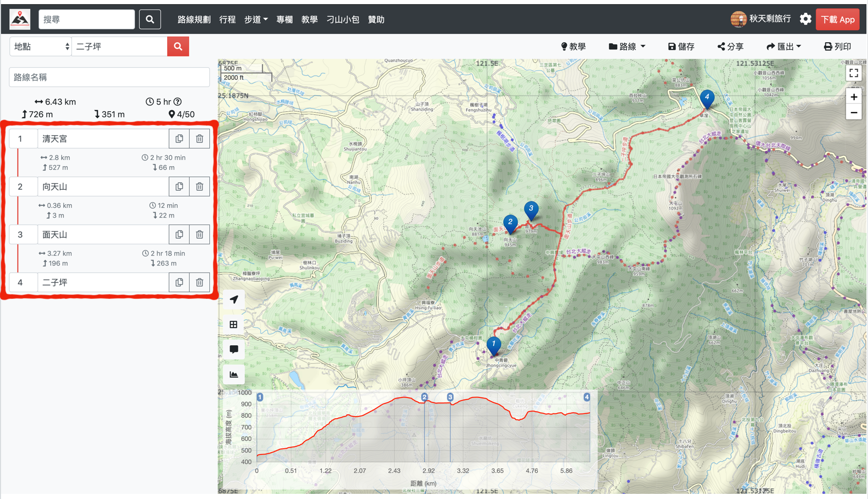868x499 pixels.
Task: Delete the 二子坪 waypoint
Action: click(200, 282)
